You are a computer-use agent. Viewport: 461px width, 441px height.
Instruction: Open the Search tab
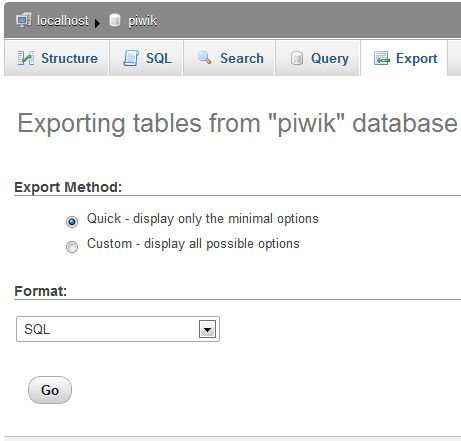(229, 58)
